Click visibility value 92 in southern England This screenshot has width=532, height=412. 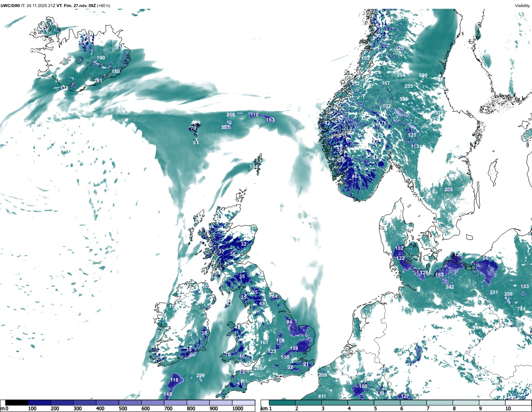click(x=290, y=367)
